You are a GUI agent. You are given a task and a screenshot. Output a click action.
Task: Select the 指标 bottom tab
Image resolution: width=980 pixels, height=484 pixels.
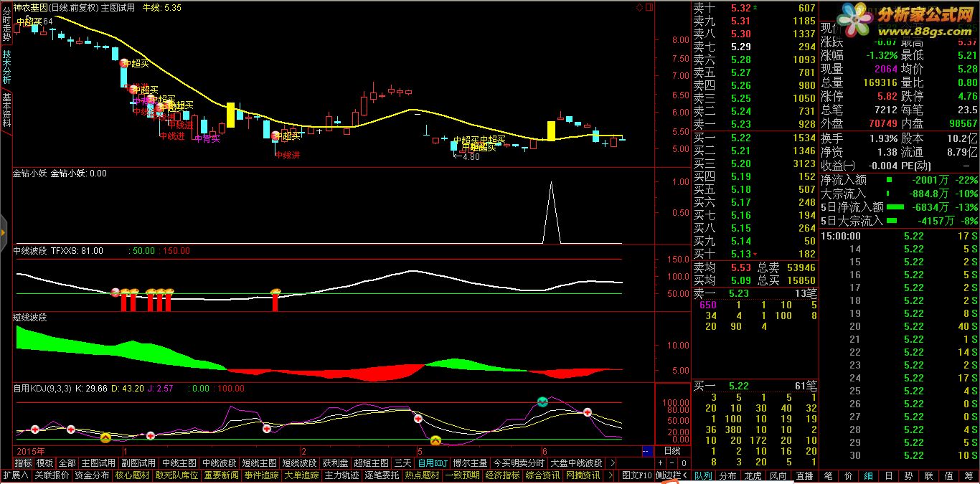tap(23, 463)
